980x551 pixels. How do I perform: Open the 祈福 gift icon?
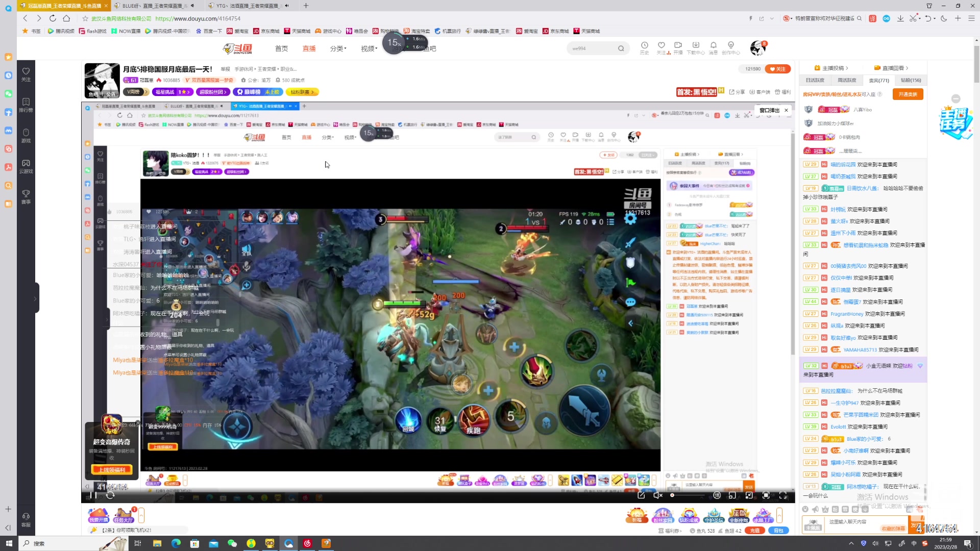(637, 515)
